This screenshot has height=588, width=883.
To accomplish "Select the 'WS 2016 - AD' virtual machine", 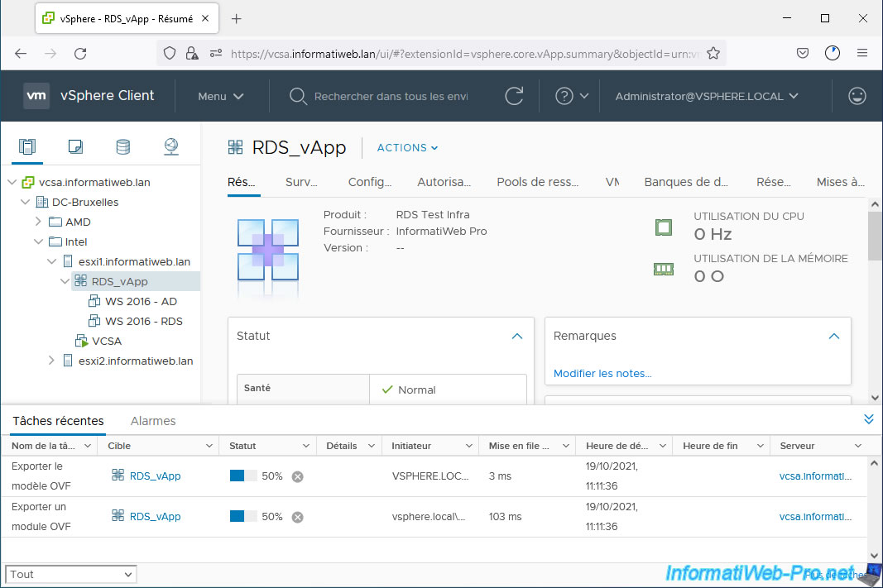I will (141, 302).
